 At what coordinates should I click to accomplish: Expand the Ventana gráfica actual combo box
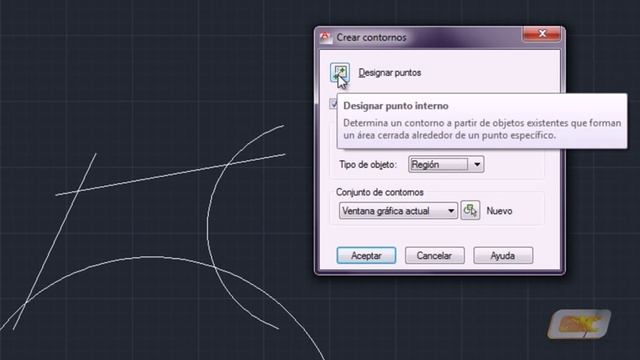(398, 211)
